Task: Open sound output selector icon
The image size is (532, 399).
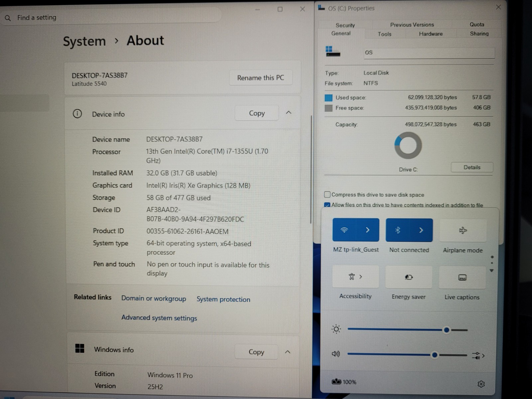Action: pos(478,356)
